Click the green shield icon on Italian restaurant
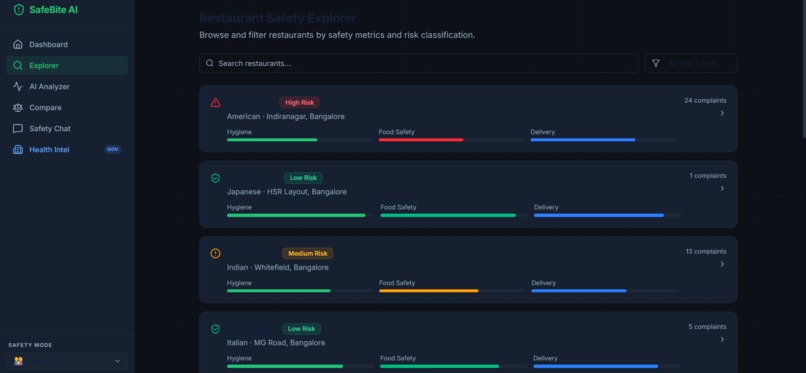This screenshot has width=806, height=373. click(x=215, y=329)
